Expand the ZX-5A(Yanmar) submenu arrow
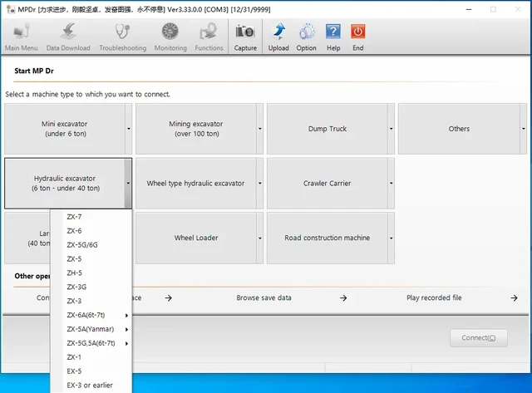 point(126,329)
